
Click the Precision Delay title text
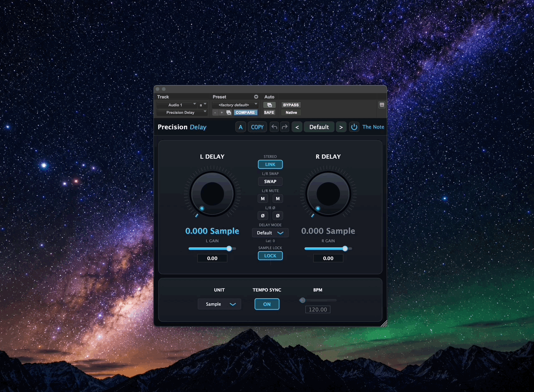(182, 127)
